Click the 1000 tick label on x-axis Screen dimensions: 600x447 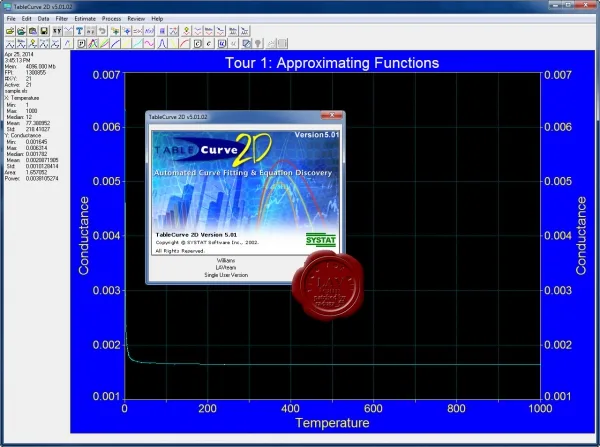(540, 408)
